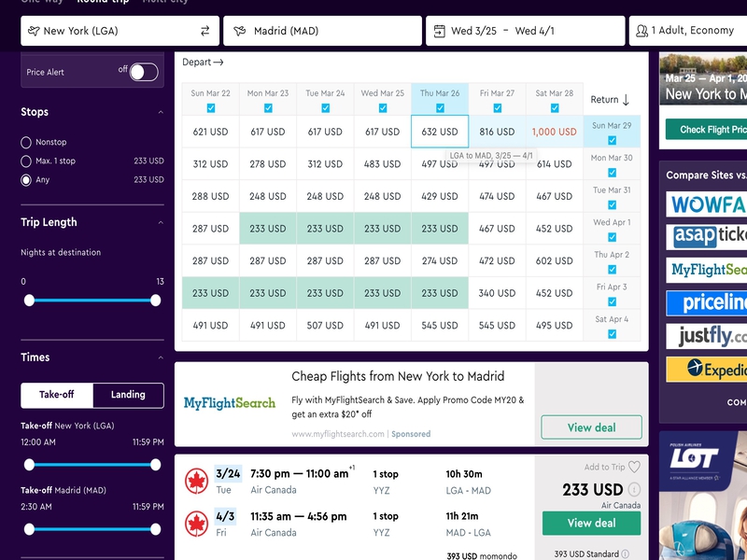This screenshot has width=747, height=560.
Task: Open the LOT Polish Airlines ad banner
Action: tap(703, 496)
